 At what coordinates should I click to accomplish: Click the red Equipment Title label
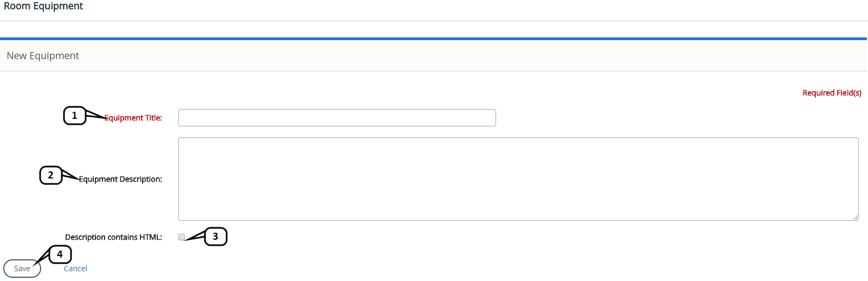[x=133, y=118]
